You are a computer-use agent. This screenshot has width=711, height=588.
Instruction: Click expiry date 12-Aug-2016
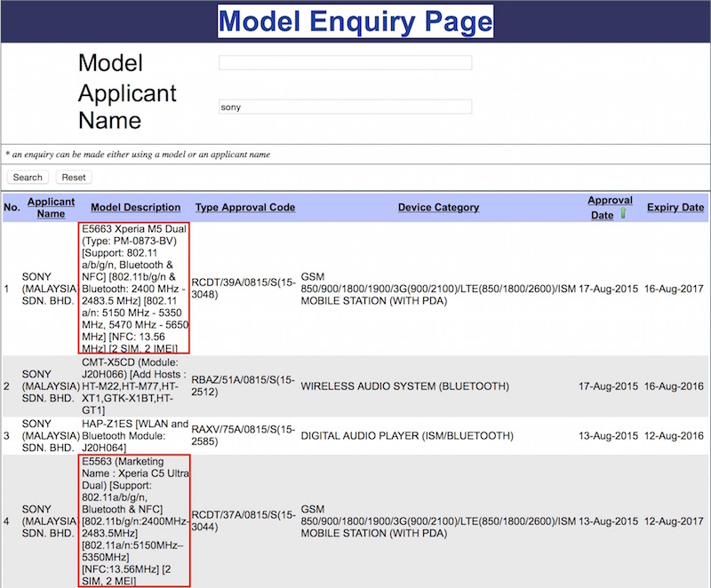tap(674, 436)
